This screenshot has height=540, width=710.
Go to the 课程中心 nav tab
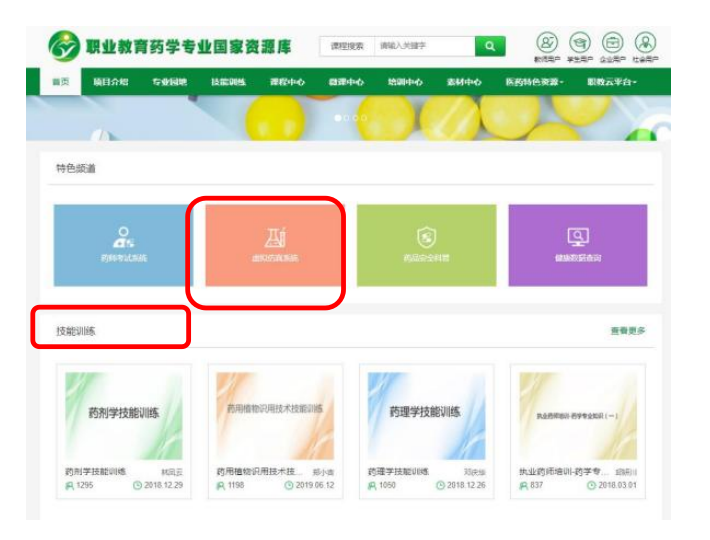(x=287, y=82)
